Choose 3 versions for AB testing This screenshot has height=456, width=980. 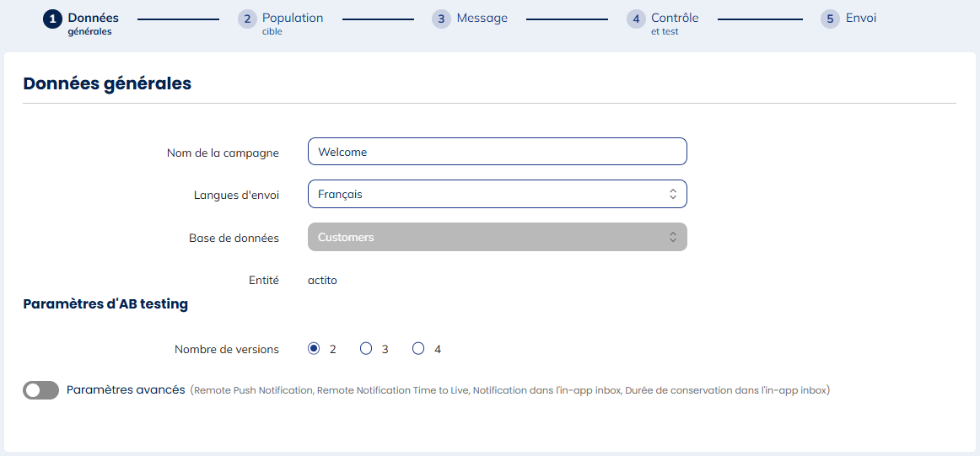(366, 349)
